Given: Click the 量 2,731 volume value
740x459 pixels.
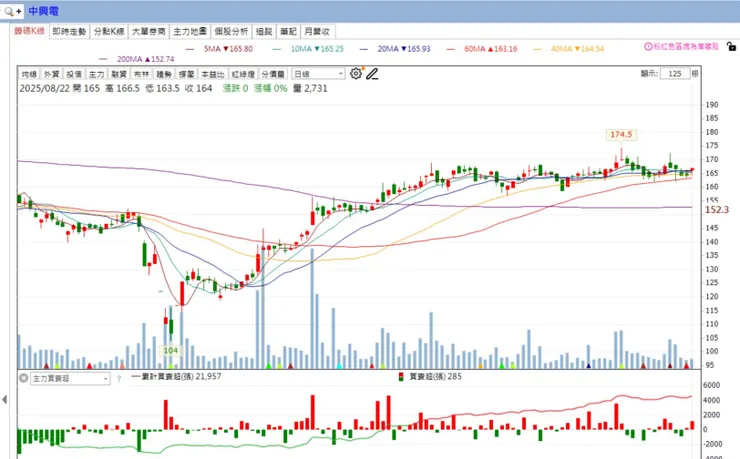Looking at the screenshot, I should (x=310, y=88).
